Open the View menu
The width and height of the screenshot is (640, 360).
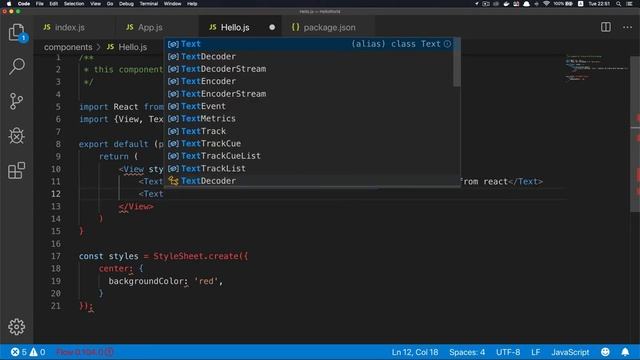(96, 4)
